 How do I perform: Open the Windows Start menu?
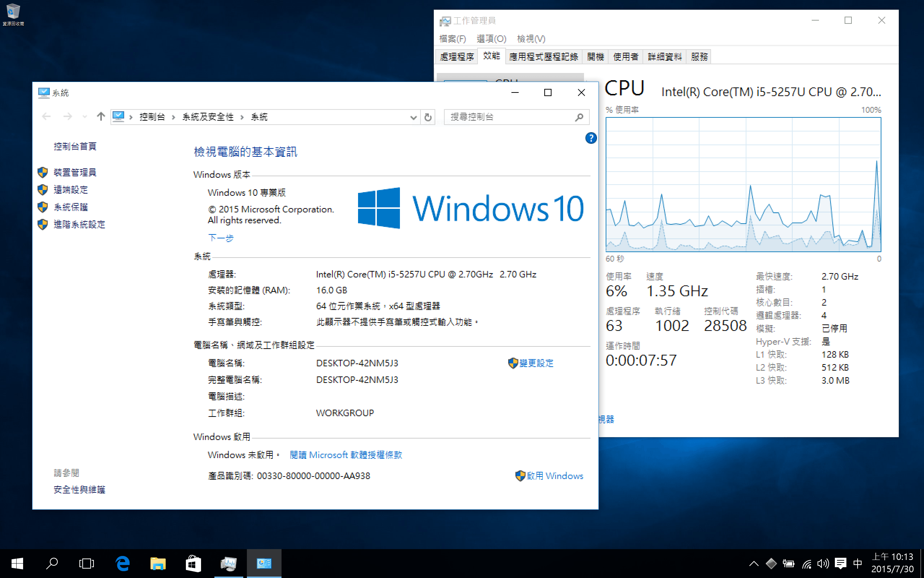17,564
